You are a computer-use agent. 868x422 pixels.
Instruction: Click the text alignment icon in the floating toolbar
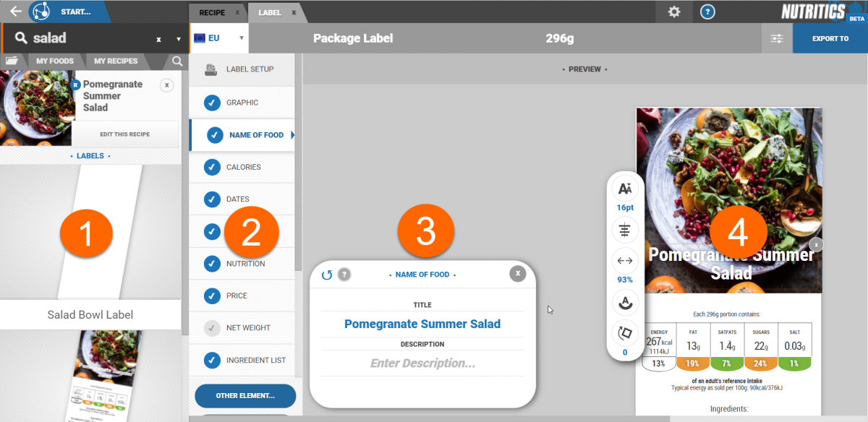[x=625, y=231]
